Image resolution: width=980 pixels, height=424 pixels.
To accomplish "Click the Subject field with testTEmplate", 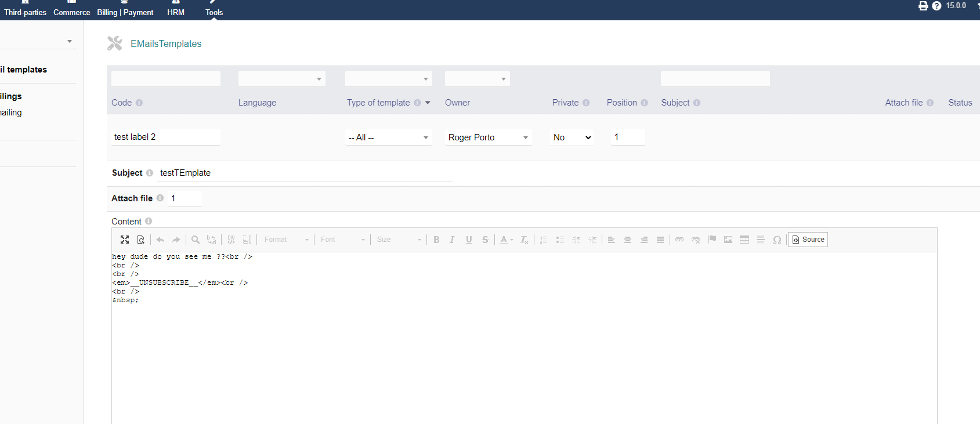I will 305,173.
